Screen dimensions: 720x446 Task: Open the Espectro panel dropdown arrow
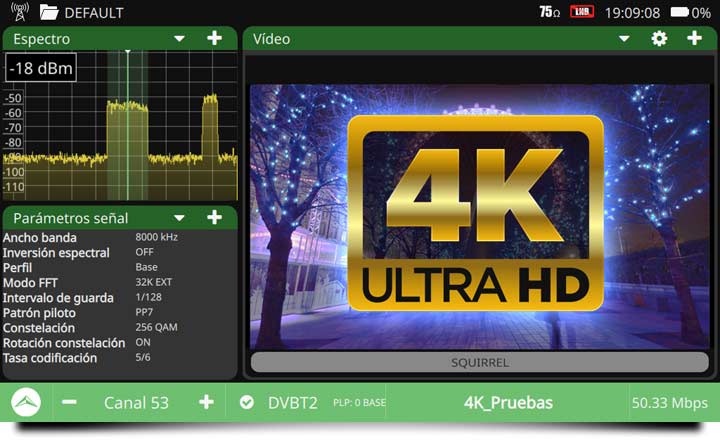[180, 39]
